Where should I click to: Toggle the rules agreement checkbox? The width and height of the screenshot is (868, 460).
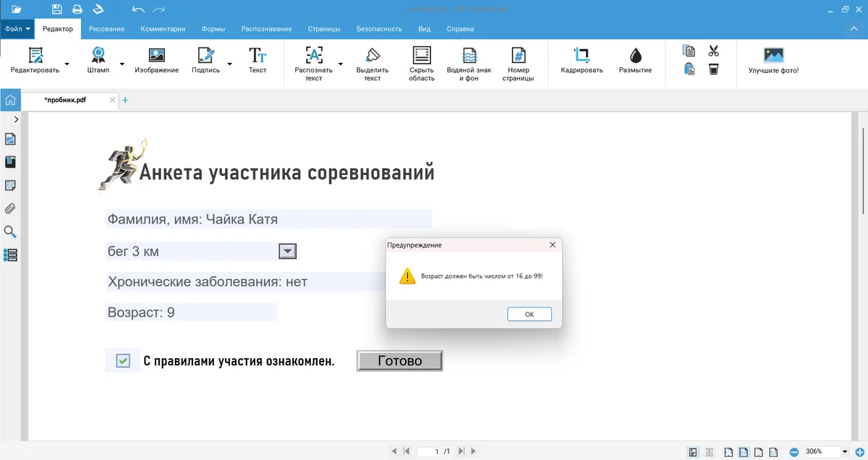[123, 361]
